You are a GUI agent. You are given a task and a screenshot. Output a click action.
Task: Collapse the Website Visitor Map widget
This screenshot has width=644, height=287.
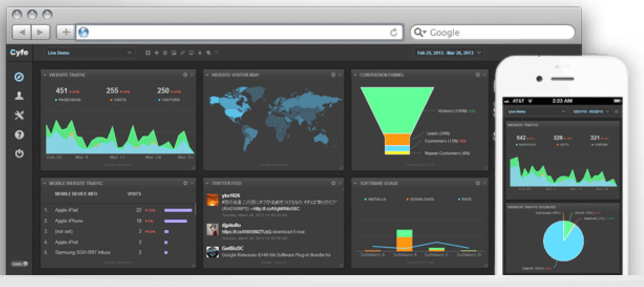click(x=207, y=75)
